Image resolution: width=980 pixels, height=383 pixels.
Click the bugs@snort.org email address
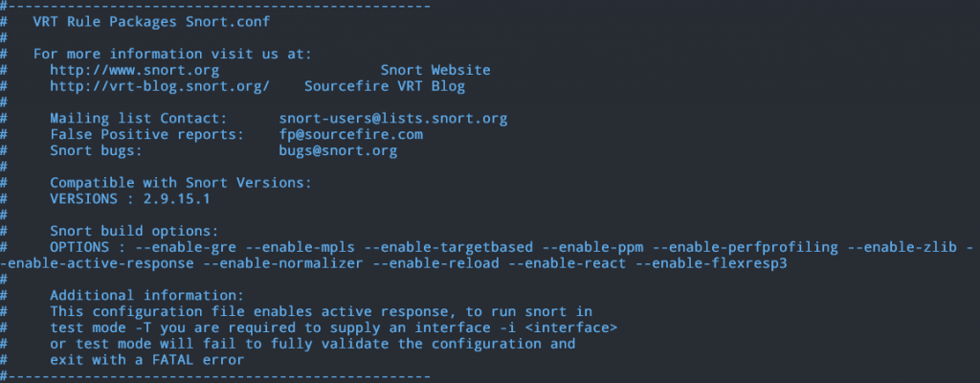pos(338,151)
